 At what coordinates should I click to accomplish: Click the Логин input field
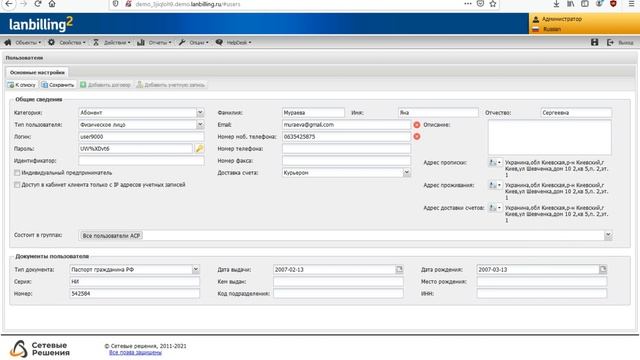pos(141,137)
